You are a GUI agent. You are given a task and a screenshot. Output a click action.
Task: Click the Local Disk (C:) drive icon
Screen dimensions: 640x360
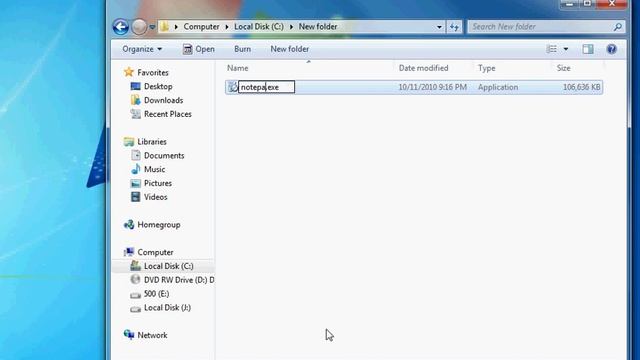[136, 266]
